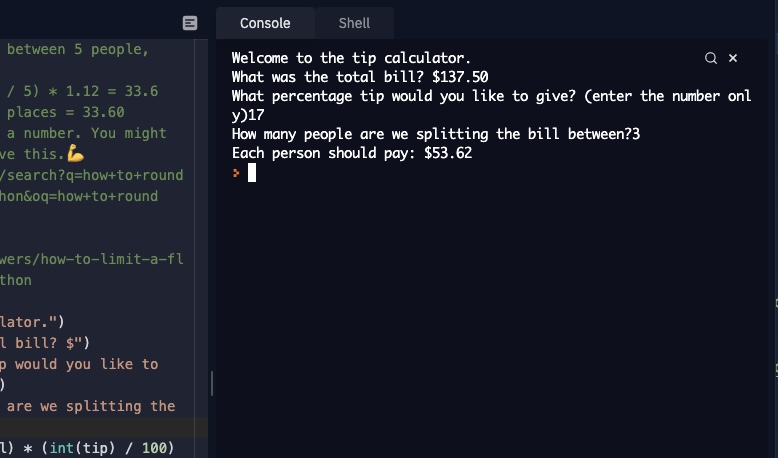Click the flexed bicep emoji in the code comment
This screenshot has width=778, height=458.
point(76,154)
